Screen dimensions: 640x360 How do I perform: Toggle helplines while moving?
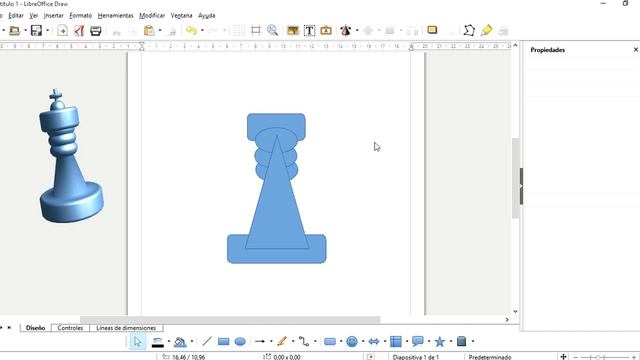256,31
